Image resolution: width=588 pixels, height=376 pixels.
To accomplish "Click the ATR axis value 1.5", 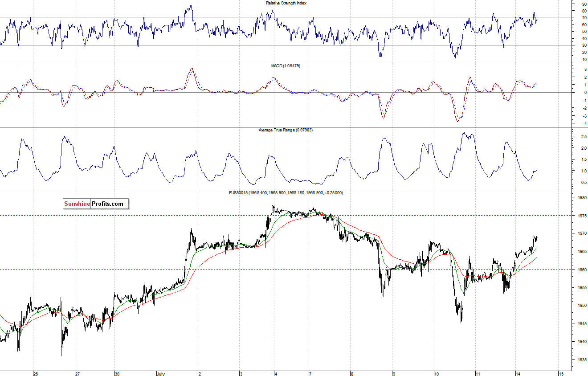I will coord(584,159).
